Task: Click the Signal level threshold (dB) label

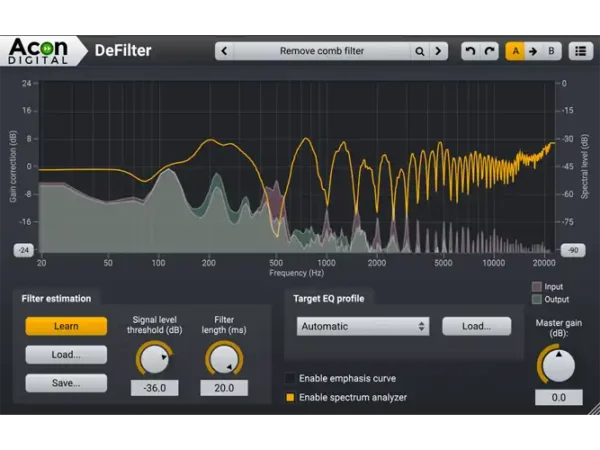Action: click(x=155, y=325)
